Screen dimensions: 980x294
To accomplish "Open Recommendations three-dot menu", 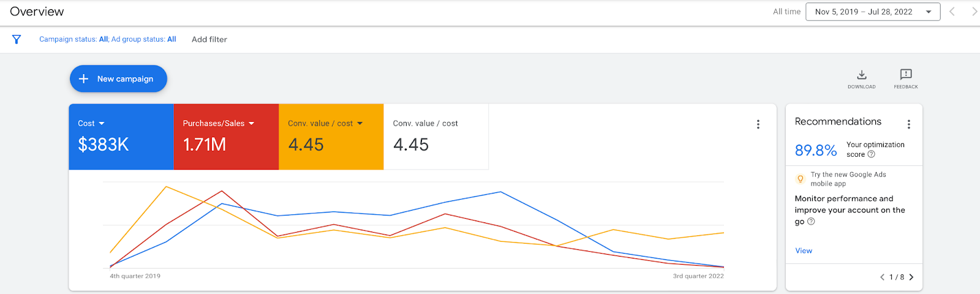I will (909, 124).
